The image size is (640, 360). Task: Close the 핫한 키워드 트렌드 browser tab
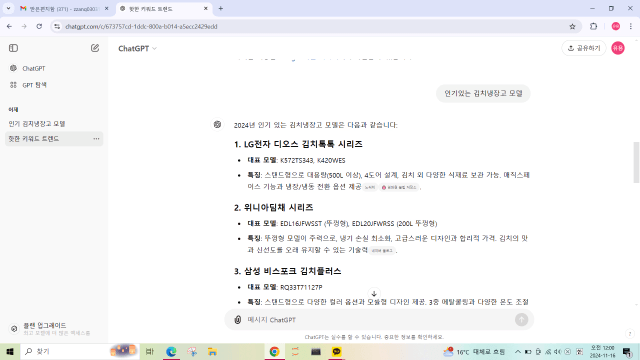pos(206,9)
